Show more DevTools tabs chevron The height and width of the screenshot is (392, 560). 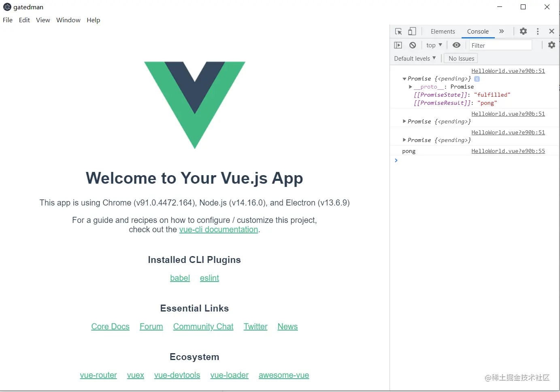pyautogui.click(x=502, y=31)
